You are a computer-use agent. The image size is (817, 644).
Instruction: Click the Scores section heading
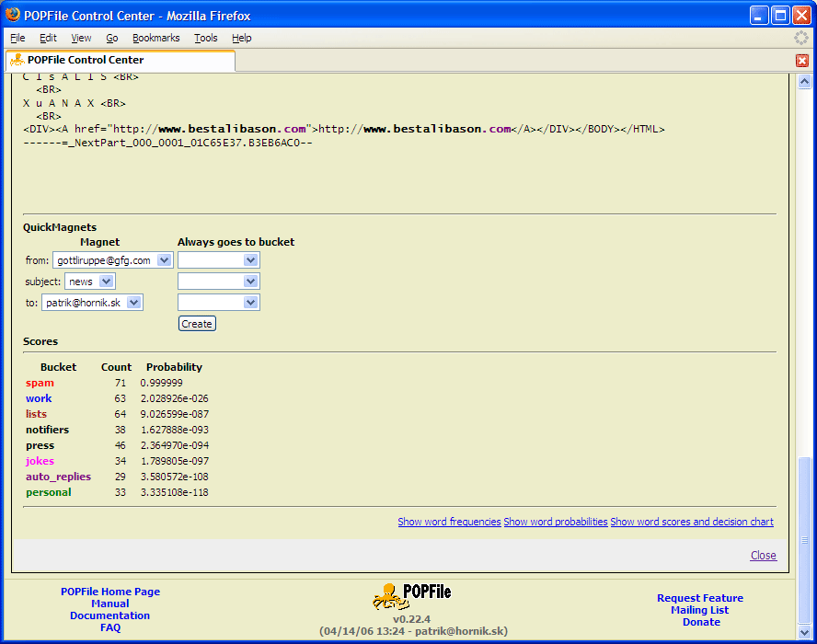click(40, 341)
